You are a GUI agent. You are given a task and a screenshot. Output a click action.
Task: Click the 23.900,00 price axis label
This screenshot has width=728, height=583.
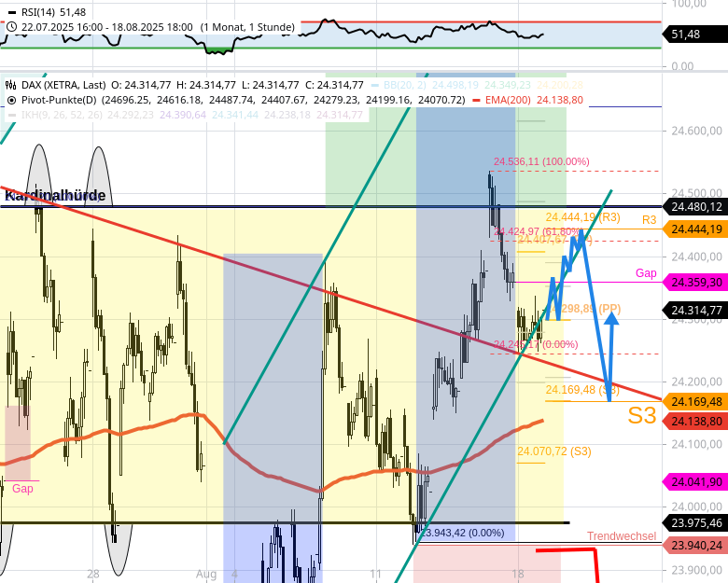pos(696,570)
